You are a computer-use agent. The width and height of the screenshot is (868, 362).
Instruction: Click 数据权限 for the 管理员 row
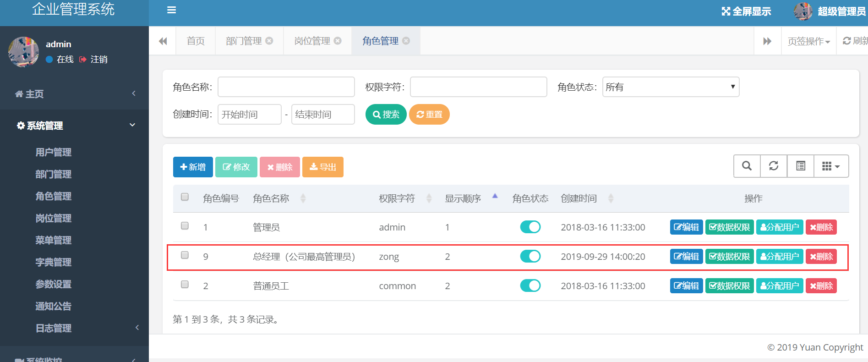[730, 227]
